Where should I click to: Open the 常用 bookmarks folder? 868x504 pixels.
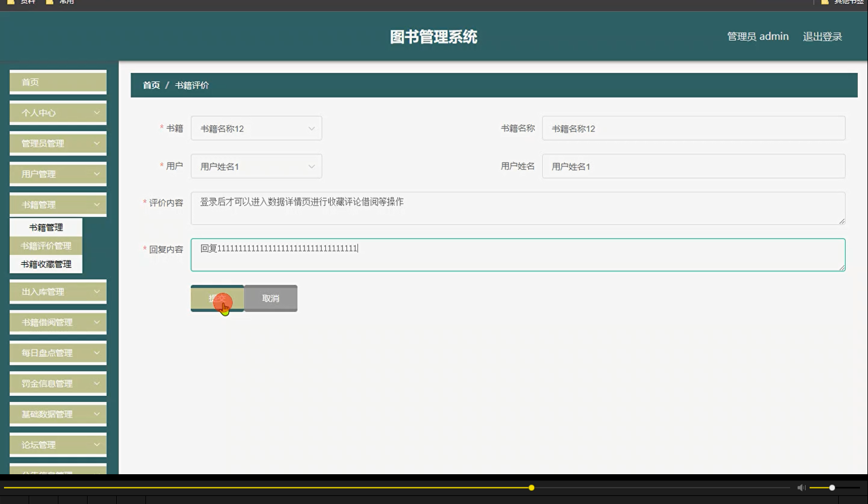pyautogui.click(x=60, y=2)
